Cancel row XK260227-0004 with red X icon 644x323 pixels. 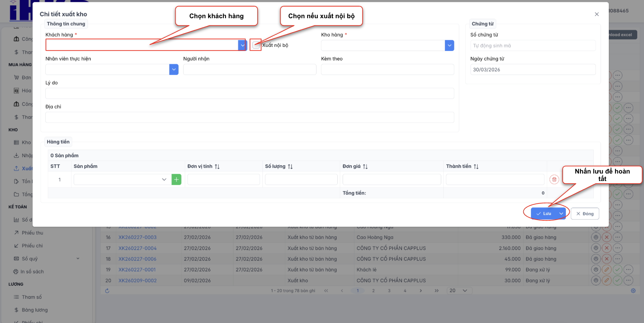pyautogui.click(x=607, y=248)
